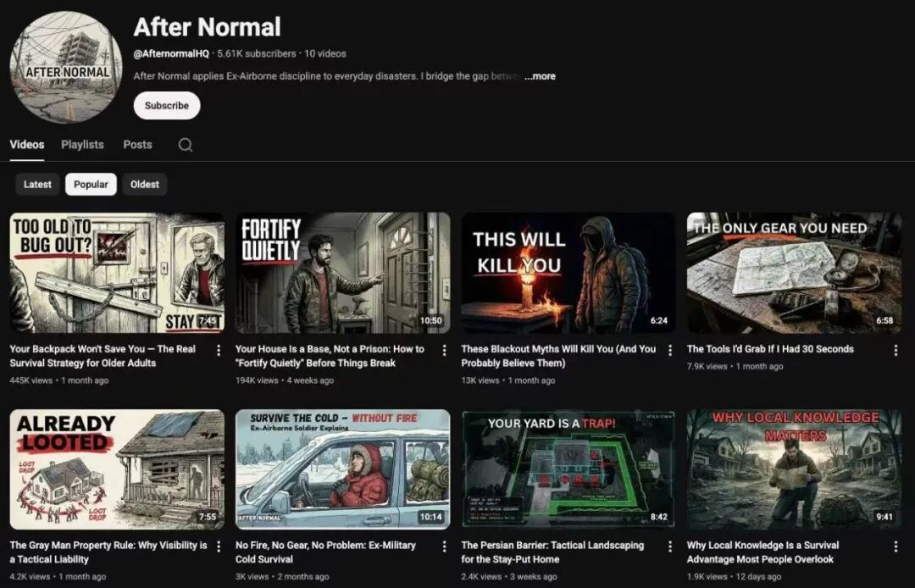Screen dimensions: 915x588
Task: Open options menu for the Persian Barrier video
Action: coord(668,546)
